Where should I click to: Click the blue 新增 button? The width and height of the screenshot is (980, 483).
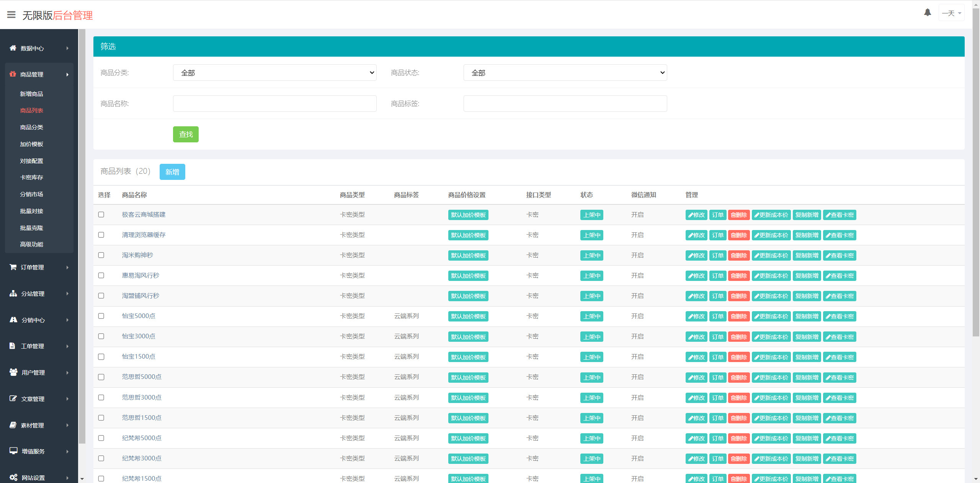(x=172, y=172)
